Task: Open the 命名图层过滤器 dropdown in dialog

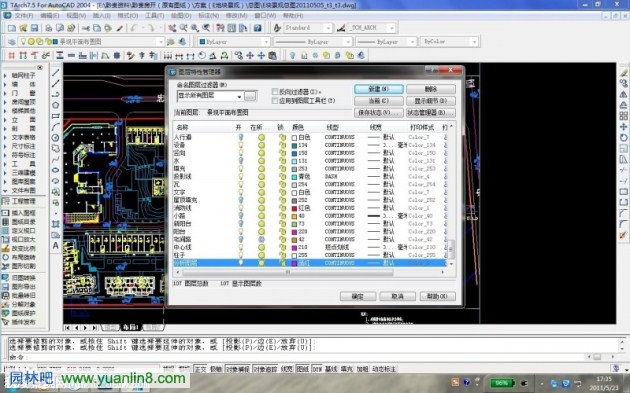Action: [x=239, y=96]
